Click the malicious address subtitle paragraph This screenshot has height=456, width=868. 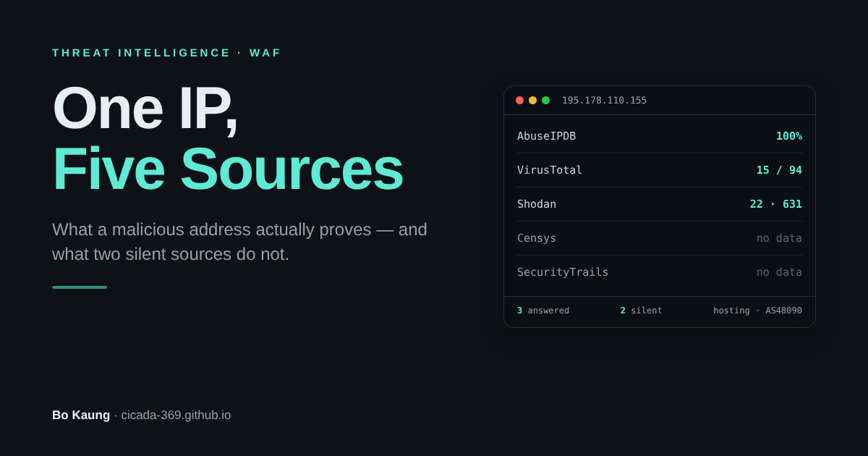coord(239,242)
